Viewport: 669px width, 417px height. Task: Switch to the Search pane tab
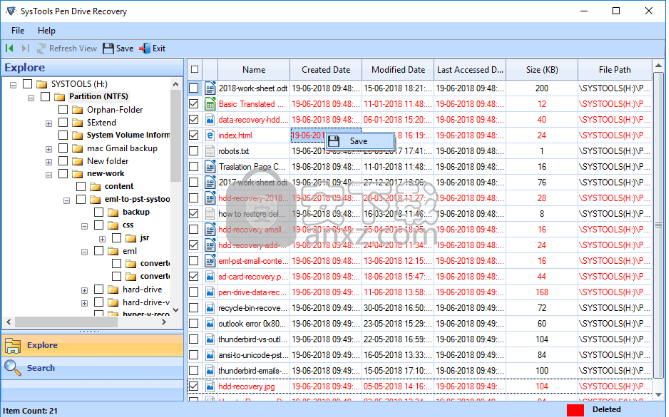[92, 367]
